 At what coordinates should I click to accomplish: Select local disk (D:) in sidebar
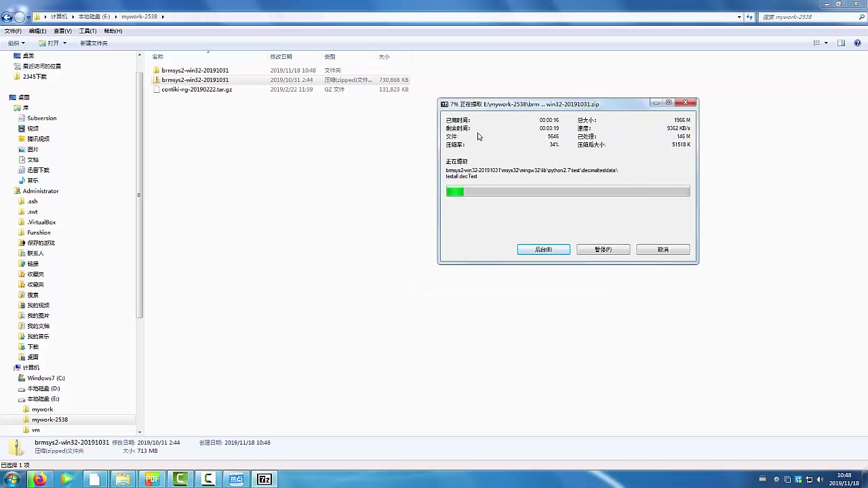click(43, 388)
